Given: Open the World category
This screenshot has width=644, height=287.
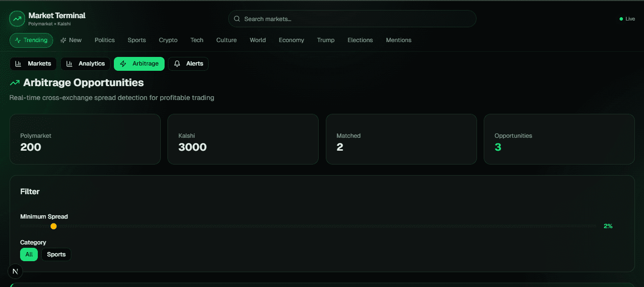Looking at the screenshot, I should tap(257, 40).
